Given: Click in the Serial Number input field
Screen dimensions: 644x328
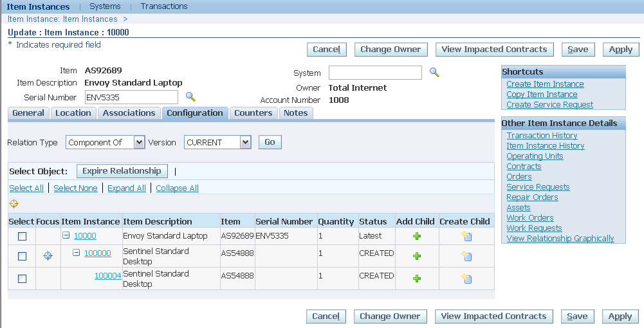Looking at the screenshot, I should (131, 97).
